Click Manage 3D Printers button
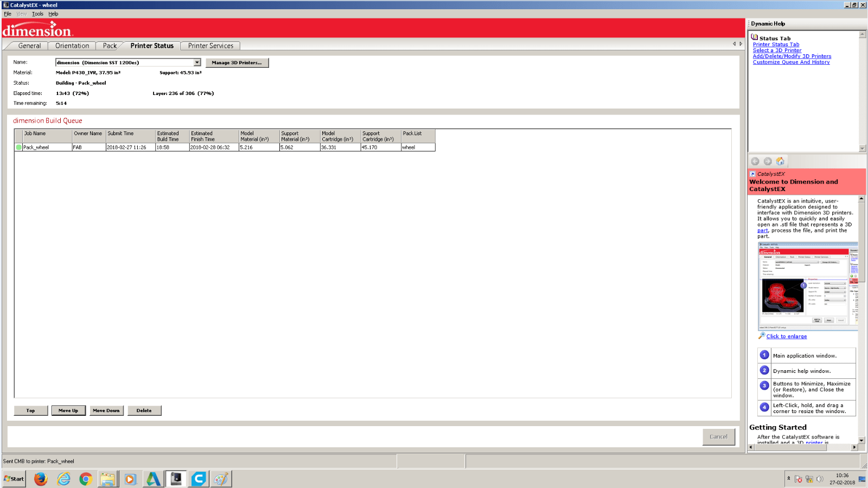 (x=237, y=63)
